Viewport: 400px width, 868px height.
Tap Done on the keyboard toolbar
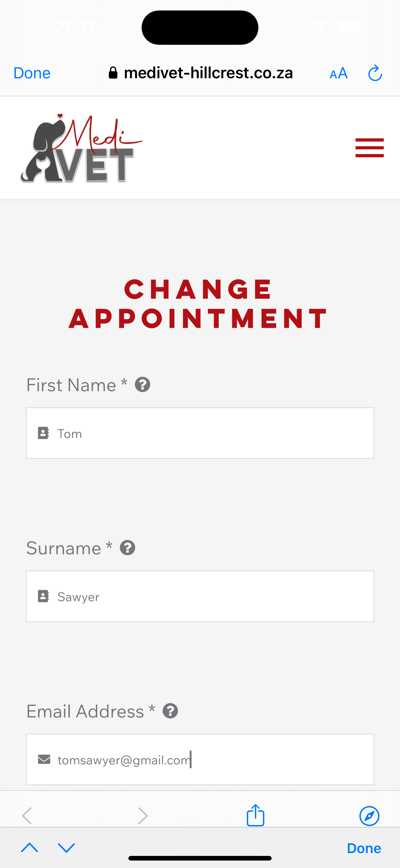364,848
